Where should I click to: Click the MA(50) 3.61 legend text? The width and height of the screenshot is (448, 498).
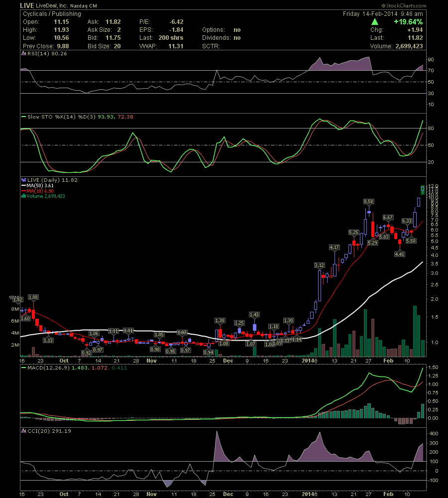(40, 185)
